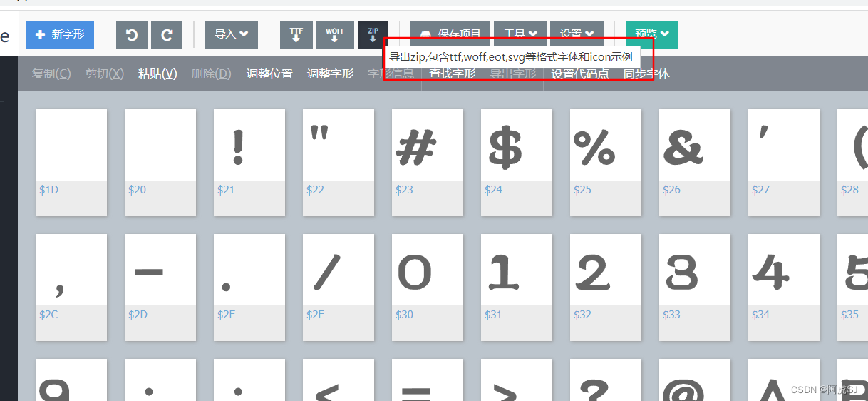Screen dimensions: 868x401
Task: Open the 导入 import dropdown
Action: click(x=232, y=34)
